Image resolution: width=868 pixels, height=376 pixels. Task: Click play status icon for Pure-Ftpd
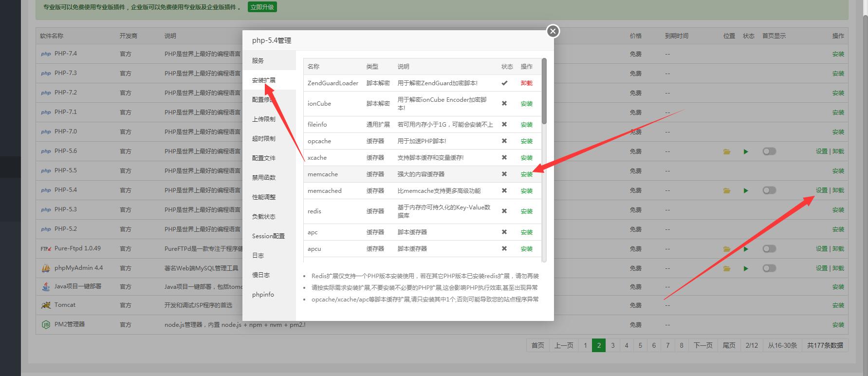[x=746, y=249]
